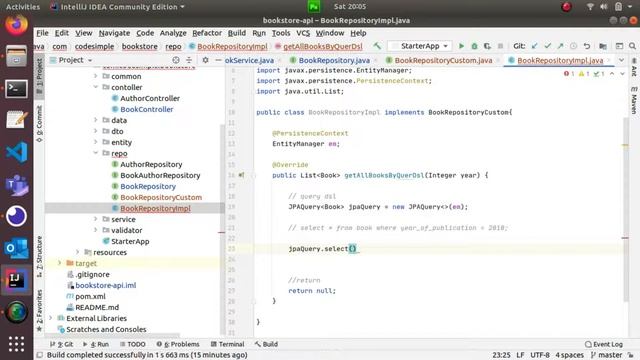Collapse all in the Project panel
This screenshot has width=640, height=360.
pyautogui.click(x=189, y=60)
